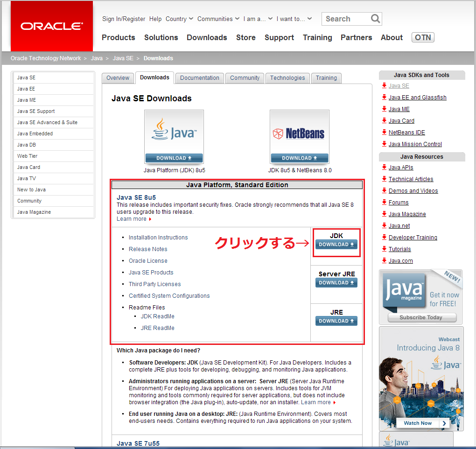Click the OTN button

pos(423,37)
